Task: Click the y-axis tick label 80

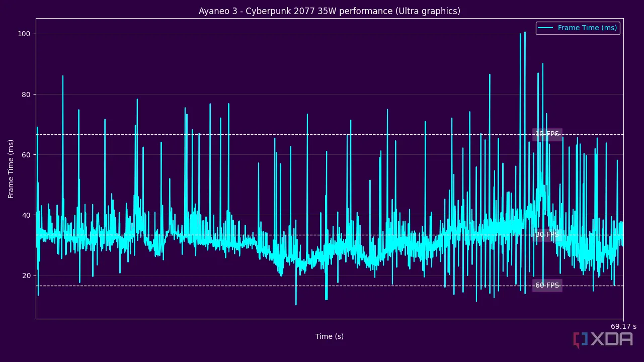Action: [x=26, y=95]
